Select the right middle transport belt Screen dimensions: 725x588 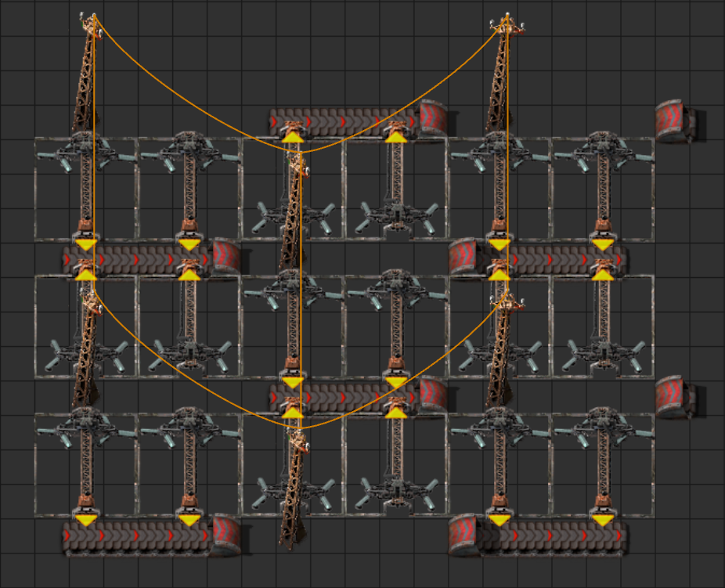point(552,261)
